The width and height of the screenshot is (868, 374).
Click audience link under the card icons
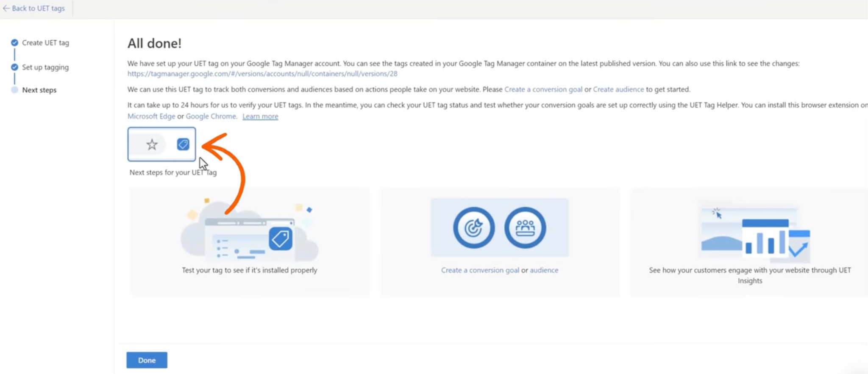[x=544, y=270]
